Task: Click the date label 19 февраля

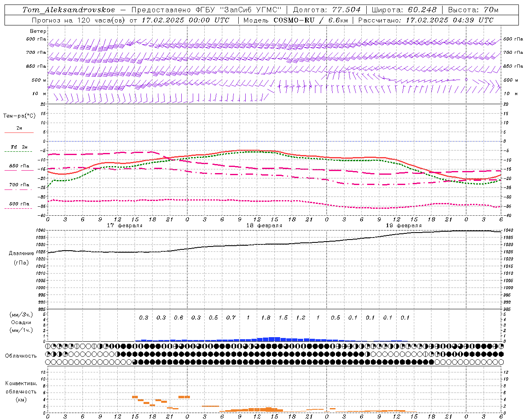Action: click(x=404, y=226)
